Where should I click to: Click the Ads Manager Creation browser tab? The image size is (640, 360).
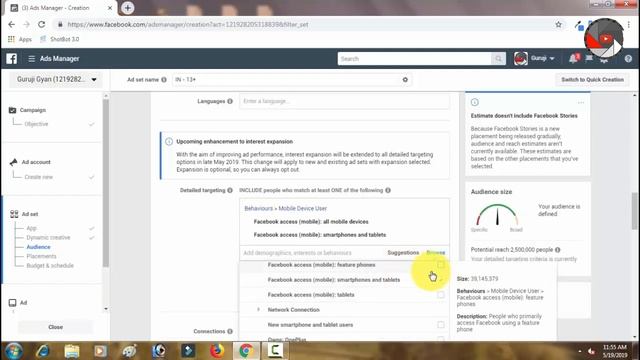[x=61, y=8]
